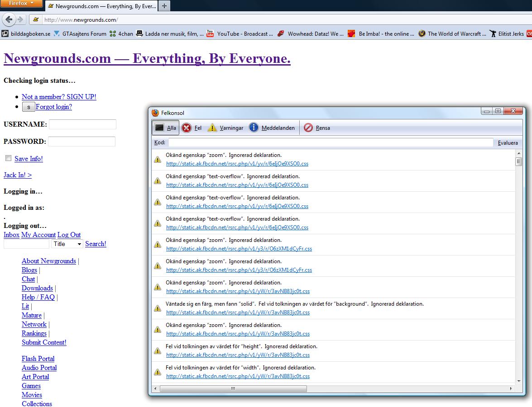The height and width of the screenshot is (407, 532).
Task: Open the Firefox application menu
Action: (x=21, y=3)
